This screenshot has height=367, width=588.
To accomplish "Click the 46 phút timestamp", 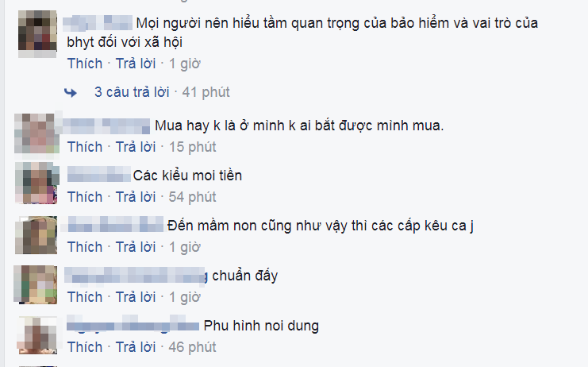I will 192,346.
